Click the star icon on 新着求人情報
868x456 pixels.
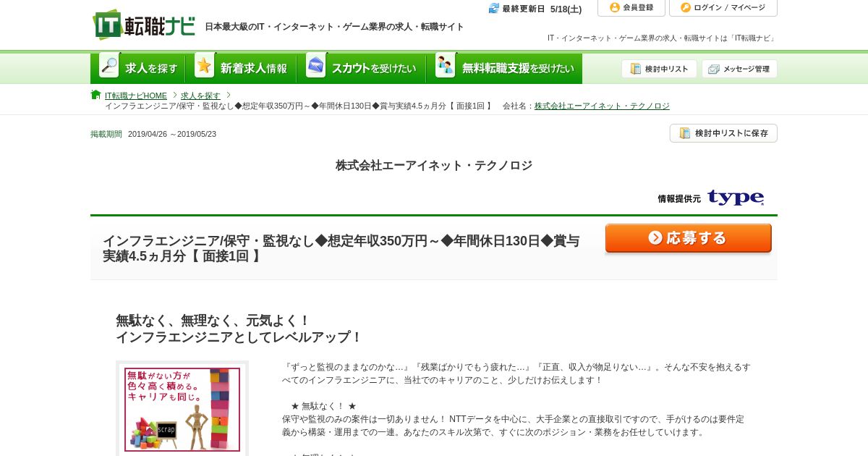(205, 66)
